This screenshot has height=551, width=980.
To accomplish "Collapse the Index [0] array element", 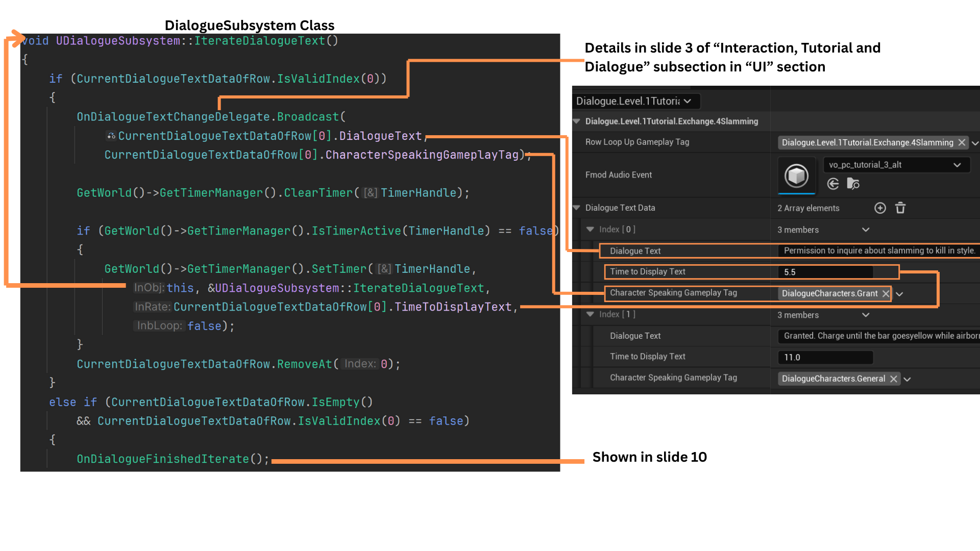I will click(590, 230).
